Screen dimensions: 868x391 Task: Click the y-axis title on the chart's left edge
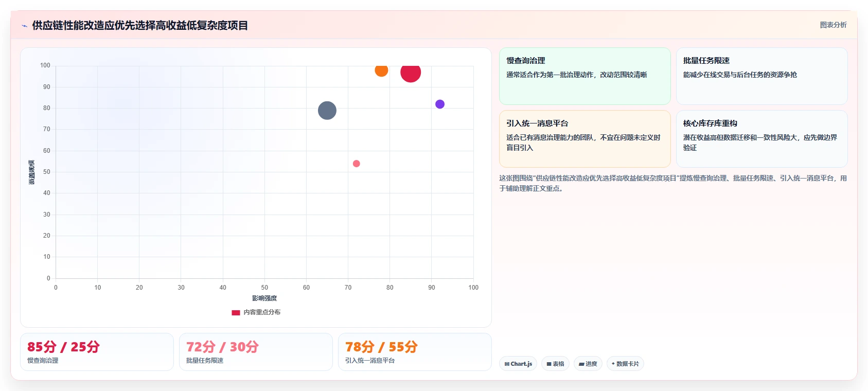point(32,172)
